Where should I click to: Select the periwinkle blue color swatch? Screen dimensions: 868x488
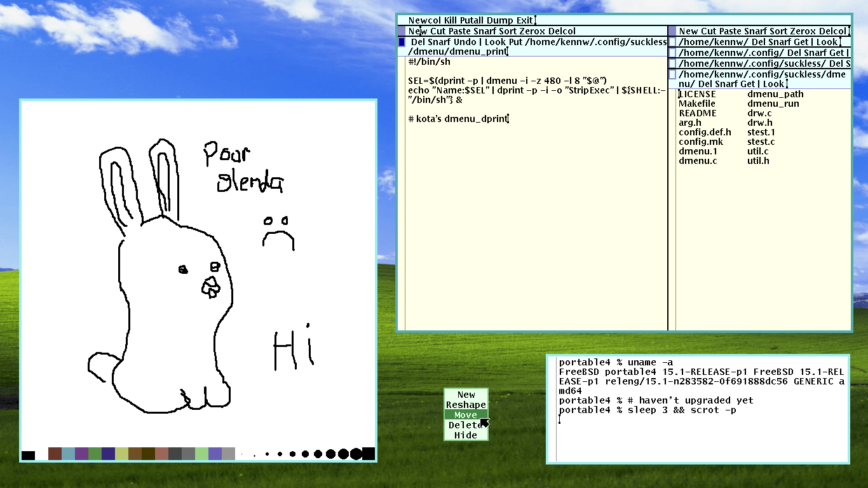tap(215, 454)
